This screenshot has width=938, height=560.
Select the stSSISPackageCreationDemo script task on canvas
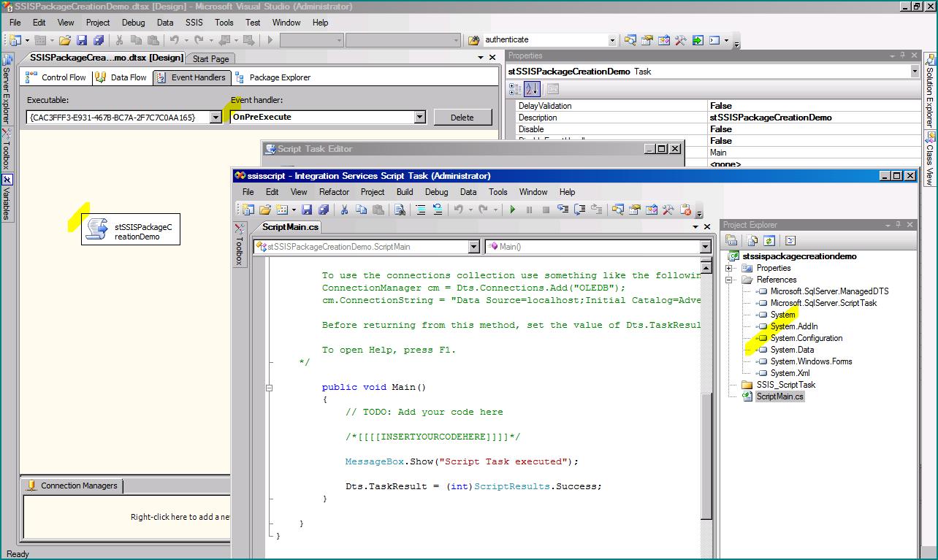[x=130, y=231]
